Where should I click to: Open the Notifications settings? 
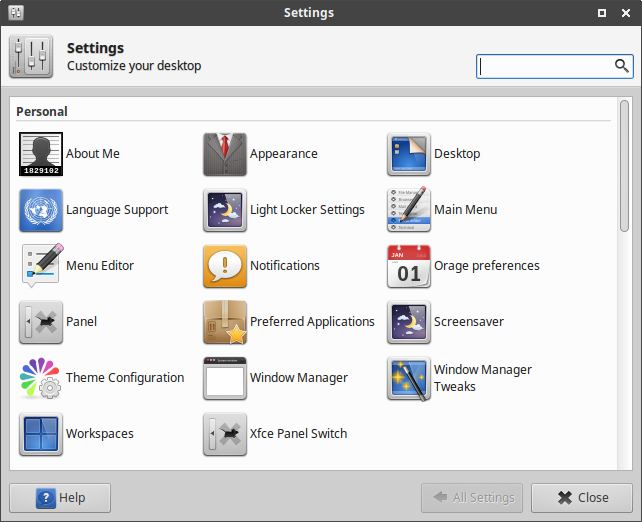(x=225, y=266)
